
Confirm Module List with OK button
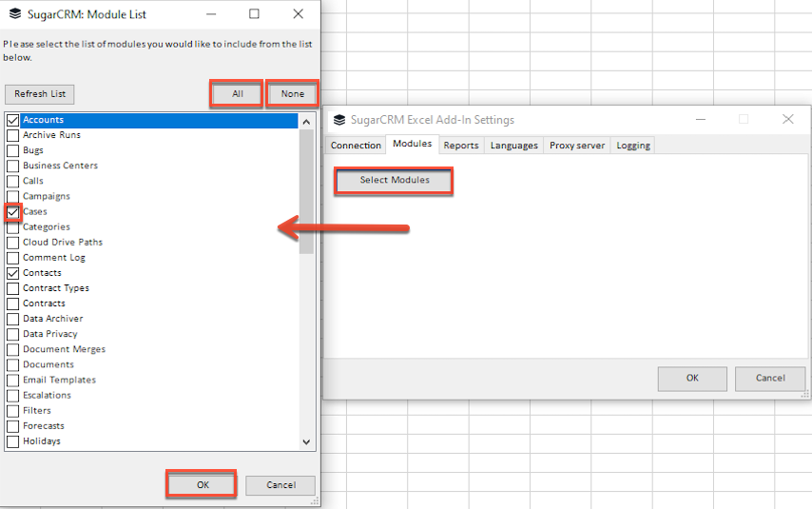tap(203, 485)
